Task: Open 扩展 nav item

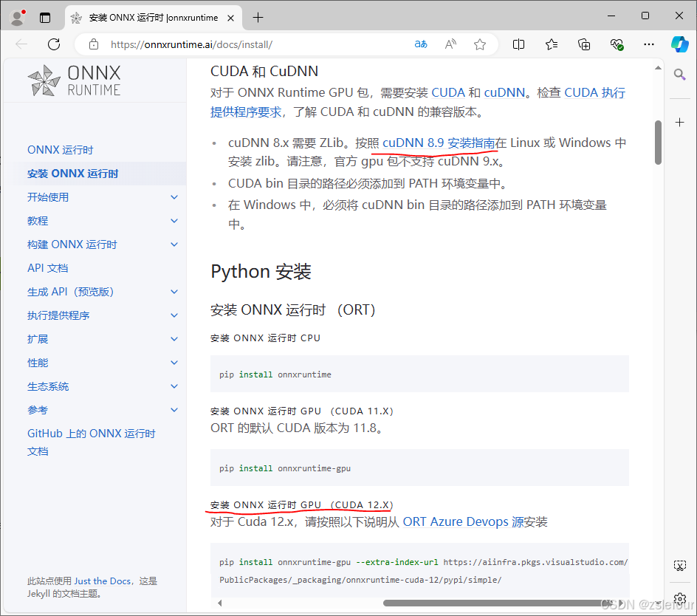Action: point(38,339)
